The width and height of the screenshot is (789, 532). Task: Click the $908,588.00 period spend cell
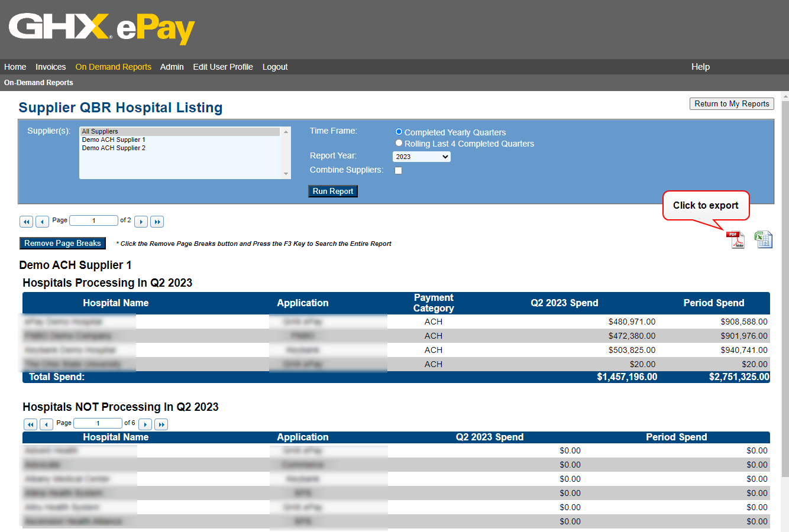click(x=744, y=322)
